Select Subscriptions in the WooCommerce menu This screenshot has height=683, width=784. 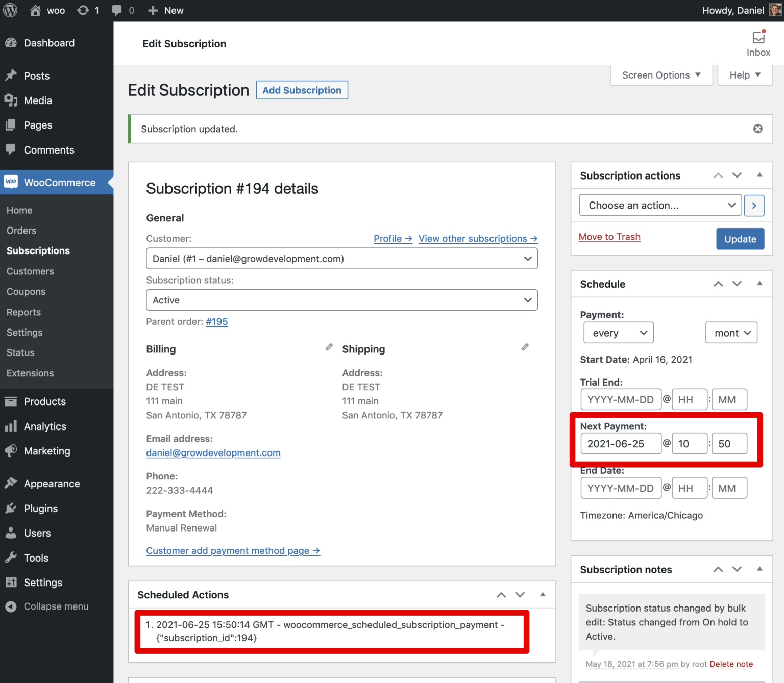[x=38, y=250]
